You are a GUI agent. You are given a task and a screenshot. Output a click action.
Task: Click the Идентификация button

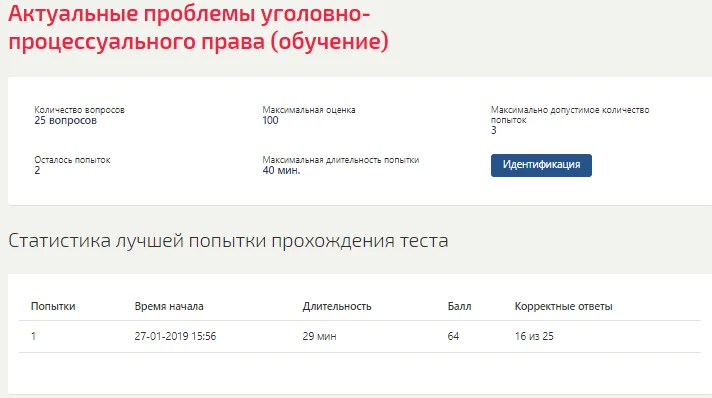point(541,165)
